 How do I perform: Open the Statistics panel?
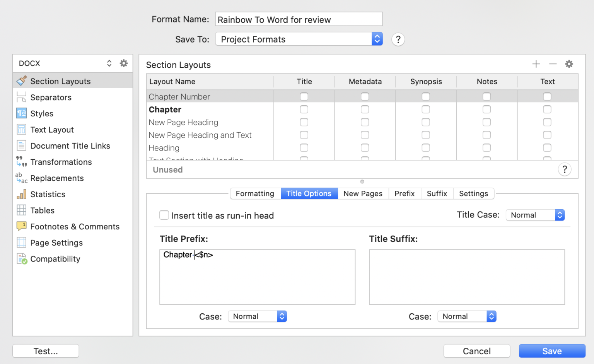coord(48,194)
